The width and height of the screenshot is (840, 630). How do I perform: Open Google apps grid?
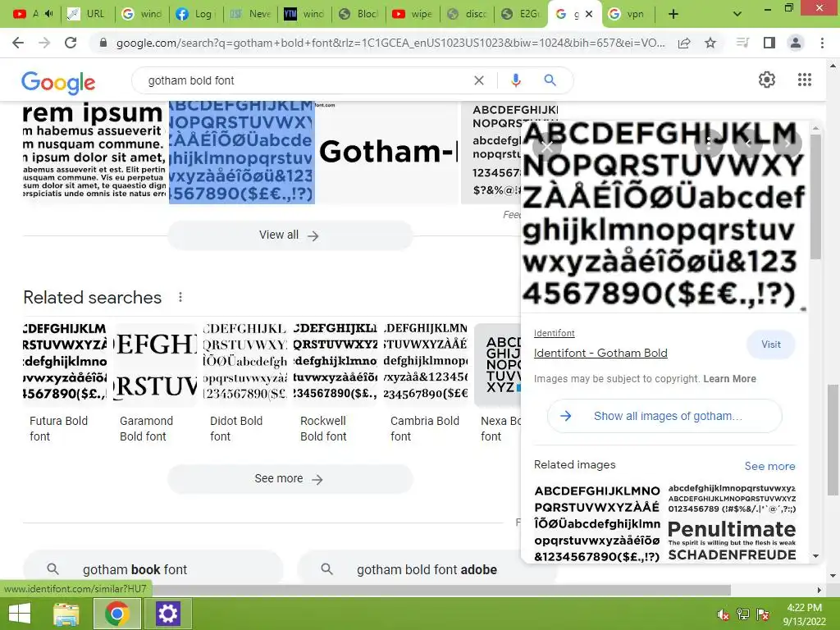(804, 80)
